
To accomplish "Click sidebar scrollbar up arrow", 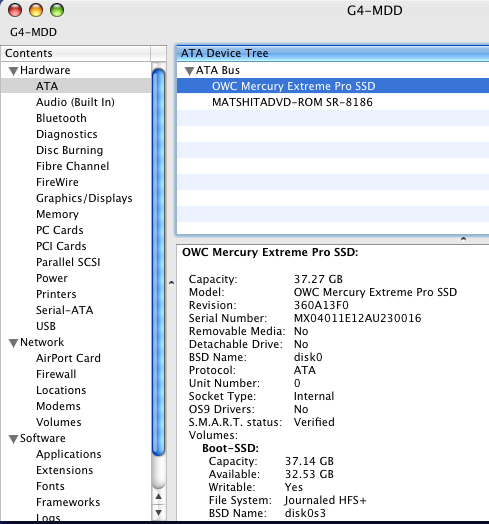I will pyautogui.click(x=158, y=497).
